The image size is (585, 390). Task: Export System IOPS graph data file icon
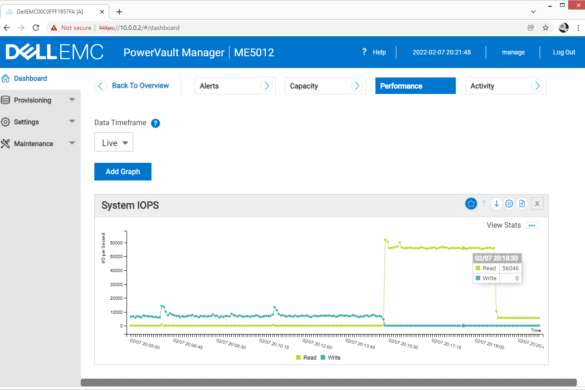point(522,204)
